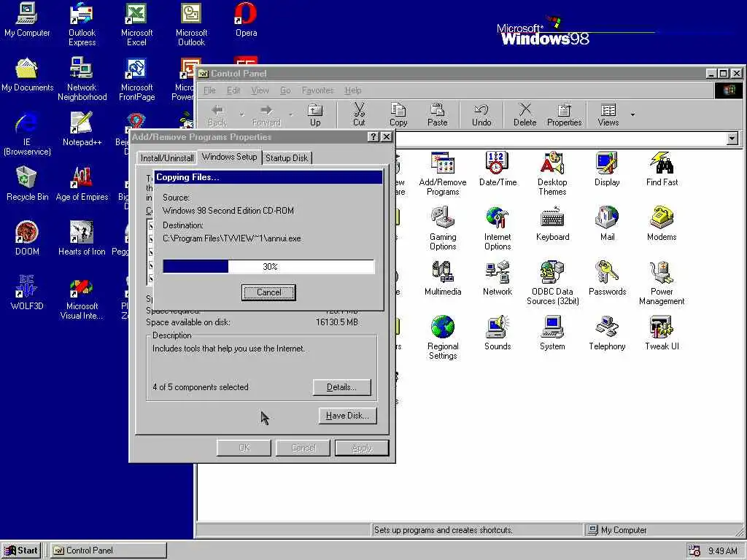Expand the Forward history dropdown arrow
The width and height of the screenshot is (747, 560).
coord(290,114)
